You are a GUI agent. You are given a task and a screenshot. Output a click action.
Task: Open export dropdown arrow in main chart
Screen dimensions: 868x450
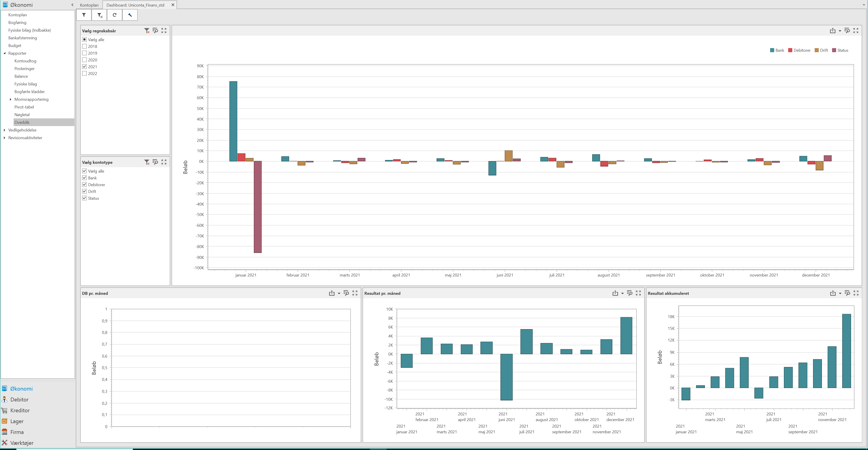click(840, 31)
